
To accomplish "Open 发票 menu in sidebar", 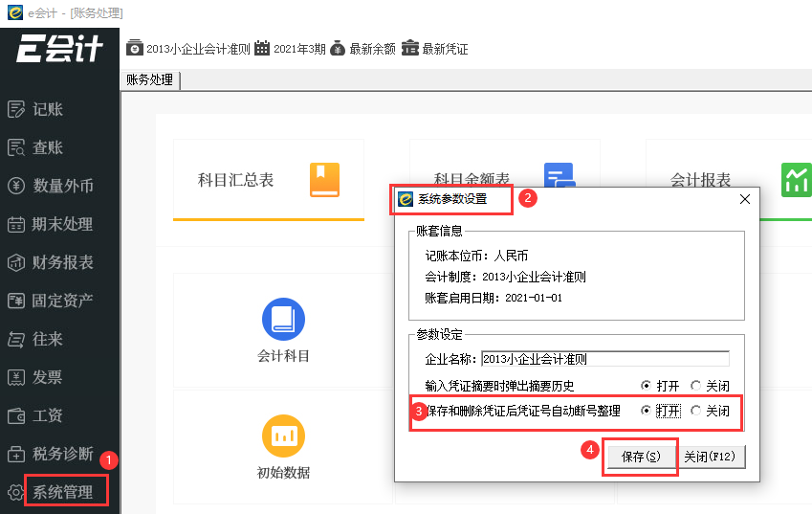I will click(47, 377).
